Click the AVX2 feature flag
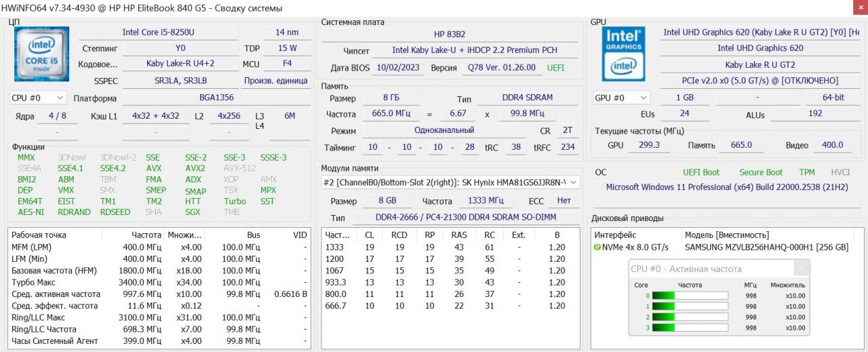 (x=195, y=168)
